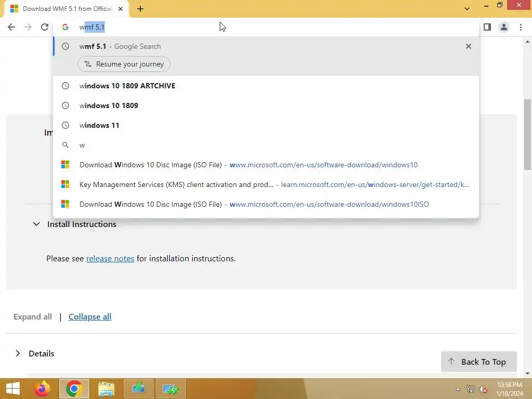Open a new tab with plus button
Image resolution: width=532 pixels, height=399 pixels.
(140, 9)
